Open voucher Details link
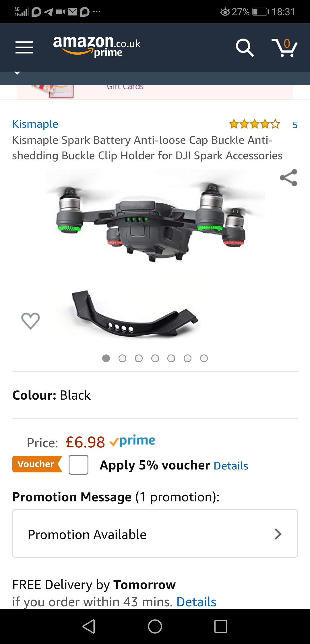Image resolution: width=310 pixels, height=644 pixels. pos(231,465)
